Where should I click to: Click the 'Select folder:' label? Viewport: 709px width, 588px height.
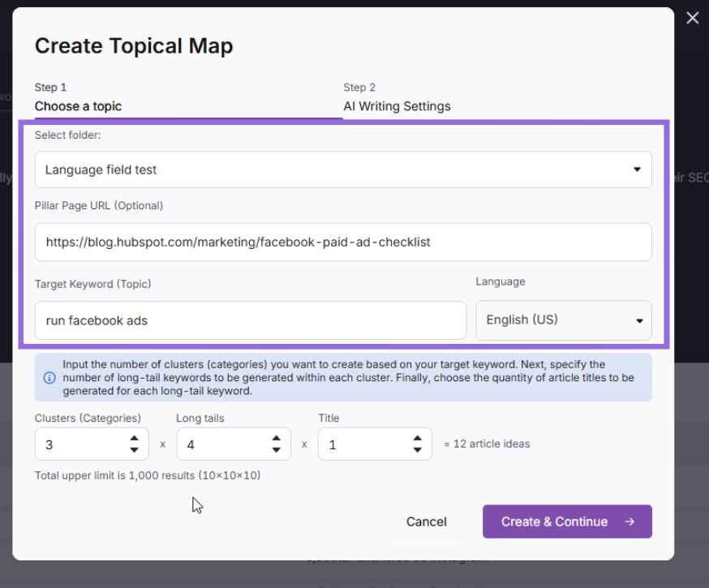(68, 135)
